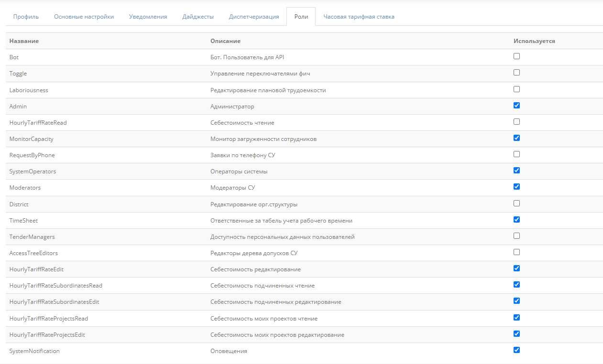This screenshot has width=603, height=364.
Task: Enable the Laboriousness role checkbox
Action: pos(516,89)
